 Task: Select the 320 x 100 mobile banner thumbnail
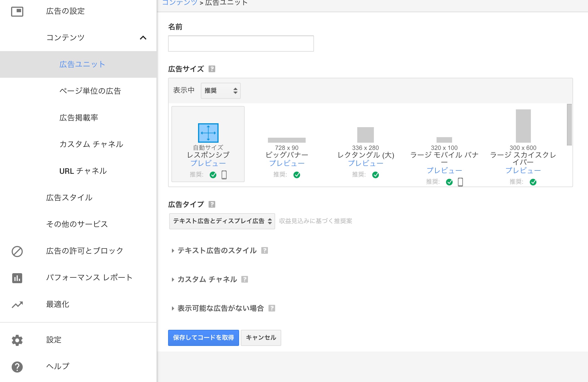(444, 140)
